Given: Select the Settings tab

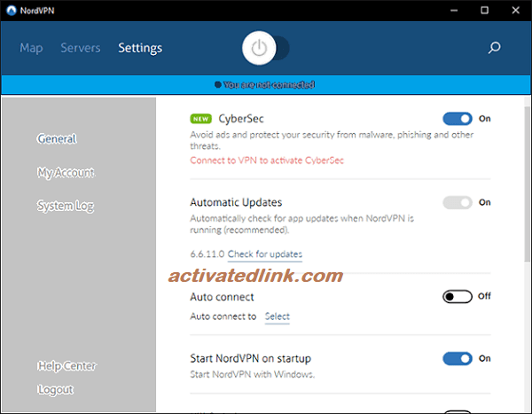Looking at the screenshot, I should [140, 48].
